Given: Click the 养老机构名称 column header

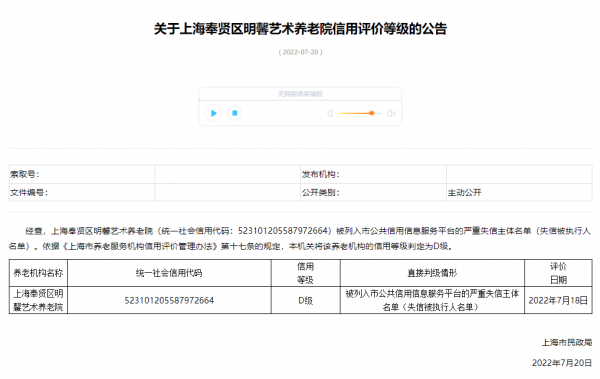Looking at the screenshot, I should [x=38, y=273].
